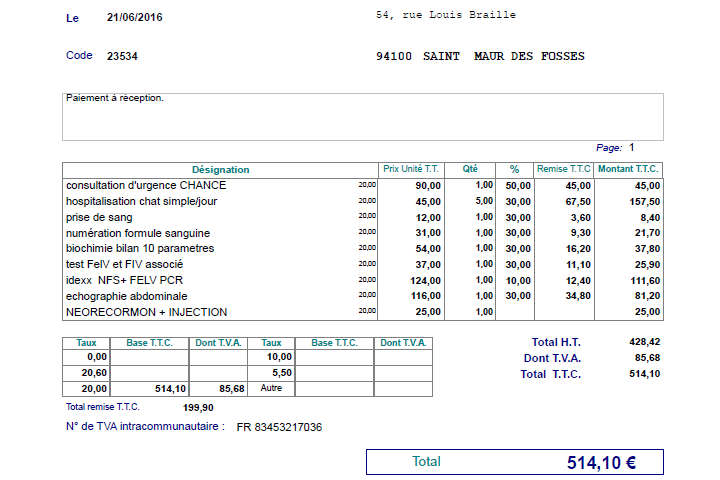Select the 'NEORECORMON + INJECTION' line
This screenshot has height=480, width=720.
146,312
